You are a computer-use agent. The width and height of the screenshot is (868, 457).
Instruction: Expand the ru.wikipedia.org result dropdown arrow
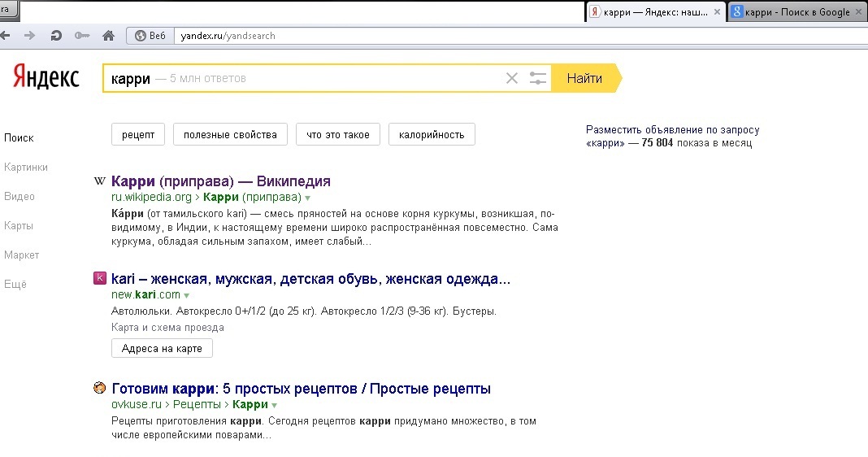pyautogui.click(x=308, y=198)
